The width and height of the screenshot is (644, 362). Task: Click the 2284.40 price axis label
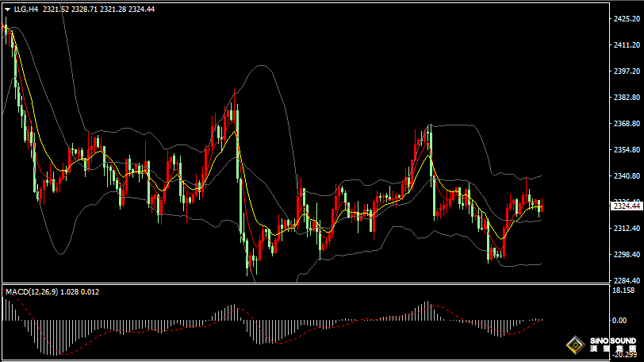click(626, 280)
